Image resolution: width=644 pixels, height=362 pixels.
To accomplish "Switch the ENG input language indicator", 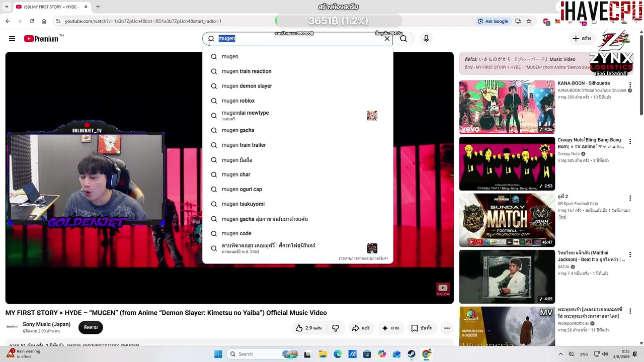I will [x=584, y=354].
